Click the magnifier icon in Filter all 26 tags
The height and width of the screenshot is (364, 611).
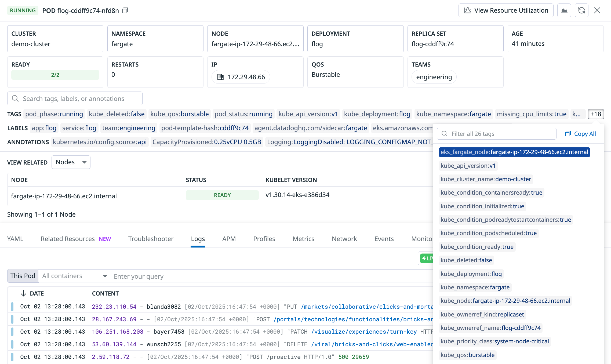coord(444,133)
